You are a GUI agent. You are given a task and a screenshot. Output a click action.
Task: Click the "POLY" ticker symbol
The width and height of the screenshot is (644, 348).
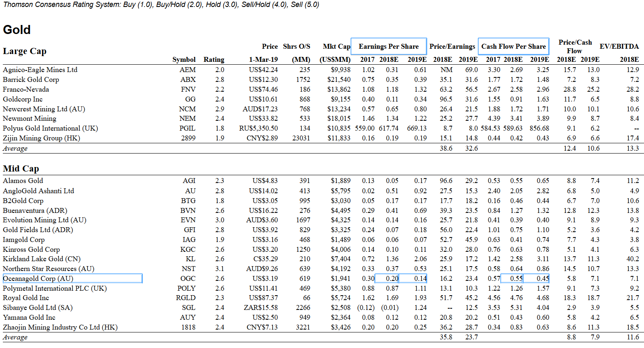pos(187,288)
